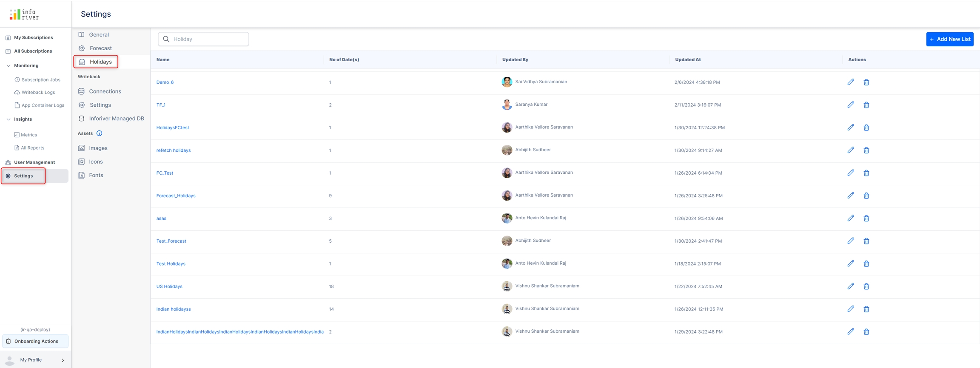Expand the My Profile menu arrow

click(63, 360)
